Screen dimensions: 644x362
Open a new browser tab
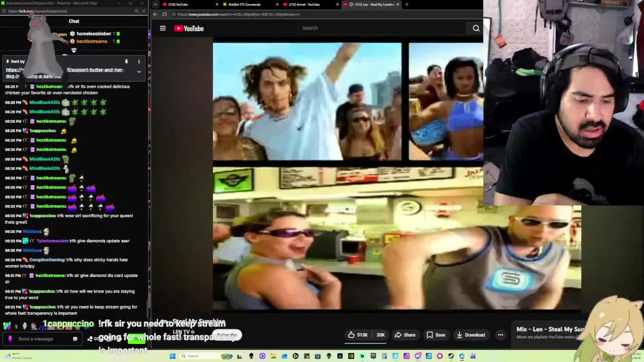[x=407, y=5]
